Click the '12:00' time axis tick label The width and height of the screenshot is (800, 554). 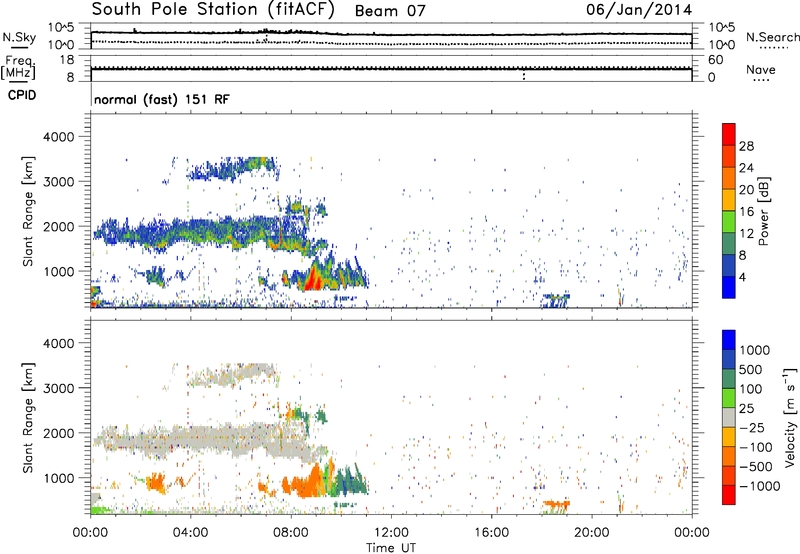click(391, 533)
